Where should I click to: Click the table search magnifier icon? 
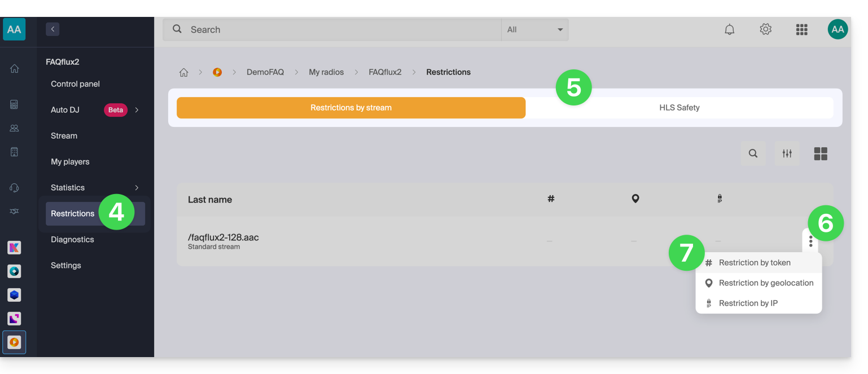click(753, 153)
